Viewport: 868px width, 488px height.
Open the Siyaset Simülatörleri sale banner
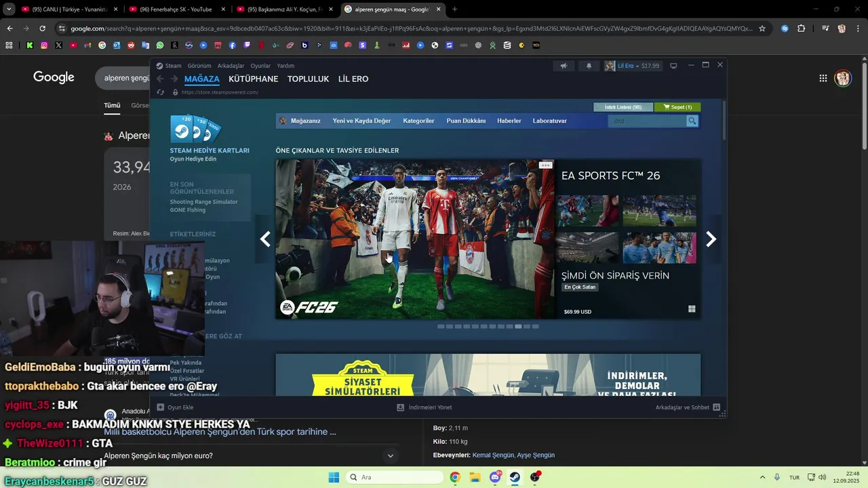point(488,375)
